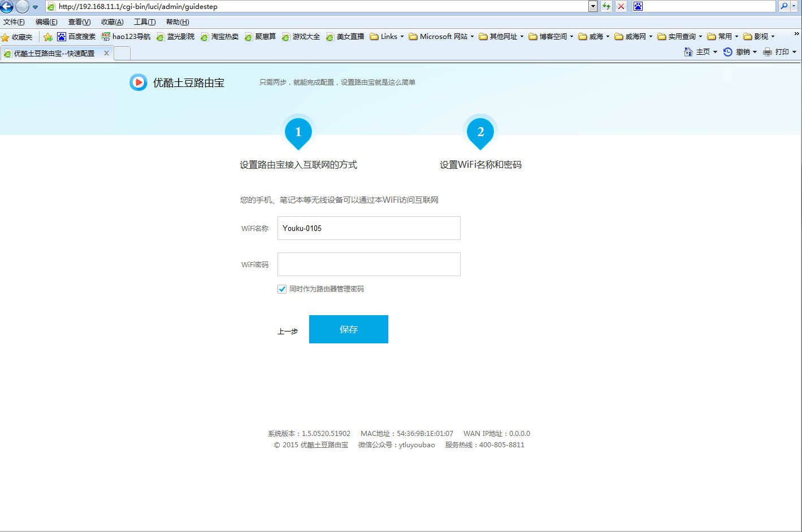Click the Baidu paw search provider icon
The height and width of the screenshot is (532, 802).
click(x=638, y=6)
